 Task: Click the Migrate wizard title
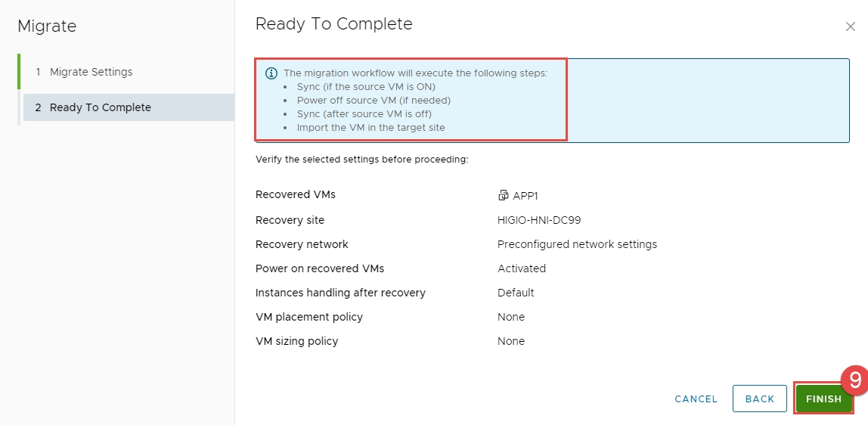pos(47,26)
